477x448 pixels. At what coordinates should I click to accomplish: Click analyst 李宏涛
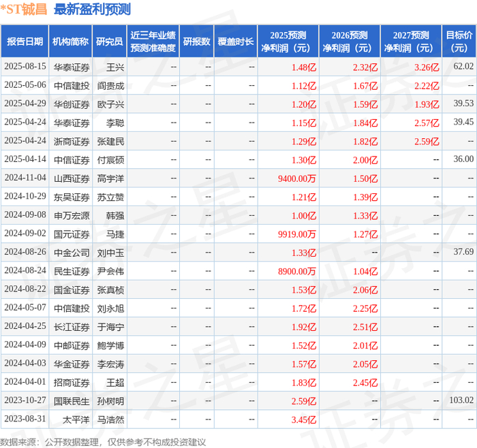pyautogui.click(x=110, y=364)
